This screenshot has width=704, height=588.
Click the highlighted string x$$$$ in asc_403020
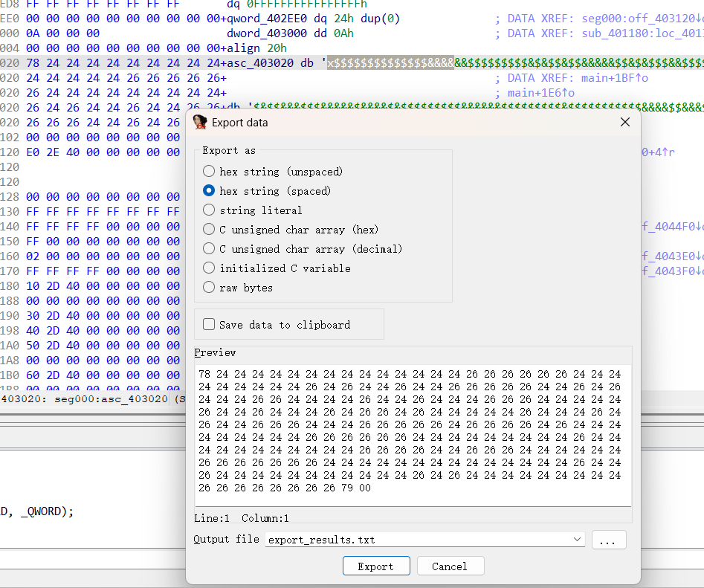[x=390, y=63]
